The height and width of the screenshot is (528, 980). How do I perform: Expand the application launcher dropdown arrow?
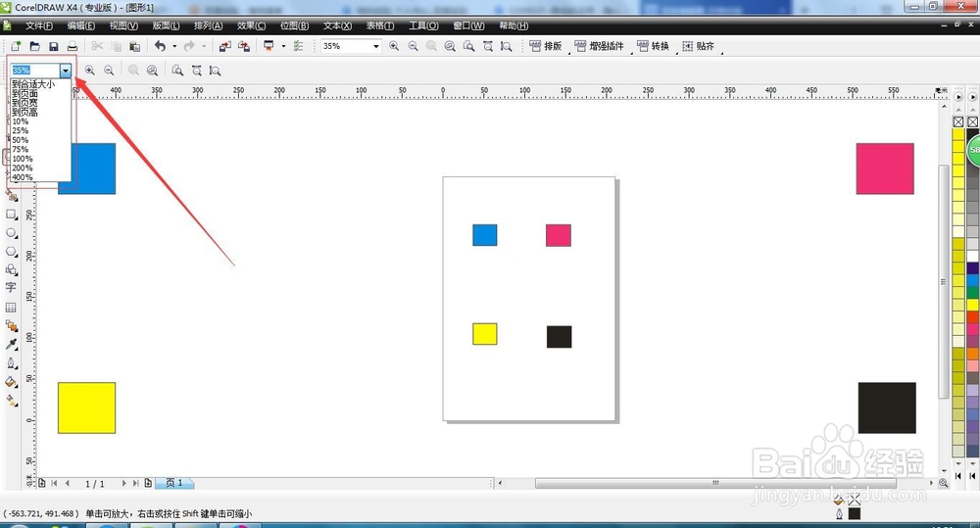[283, 46]
